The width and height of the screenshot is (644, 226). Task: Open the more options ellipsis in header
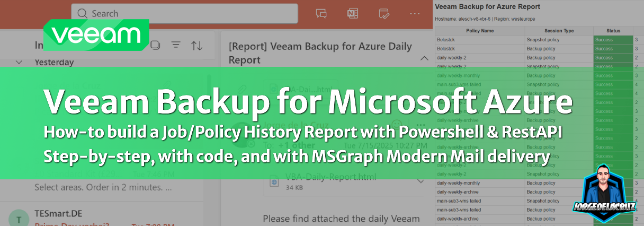point(415,14)
